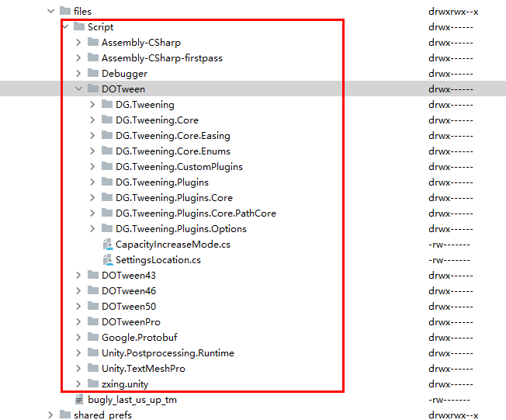This screenshot has height=420, width=506.
Task: Click the shared_prefs folder icon
Action: pos(65,415)
